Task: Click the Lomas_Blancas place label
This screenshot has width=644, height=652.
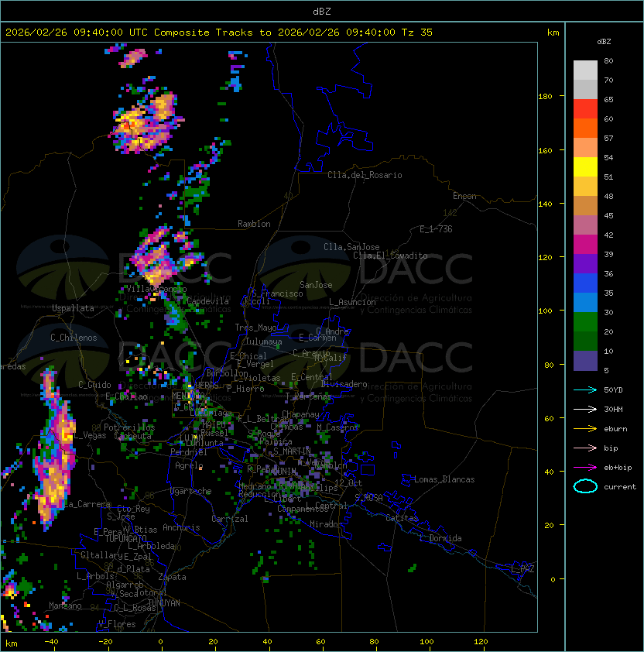Action: [x=444, y=479]
